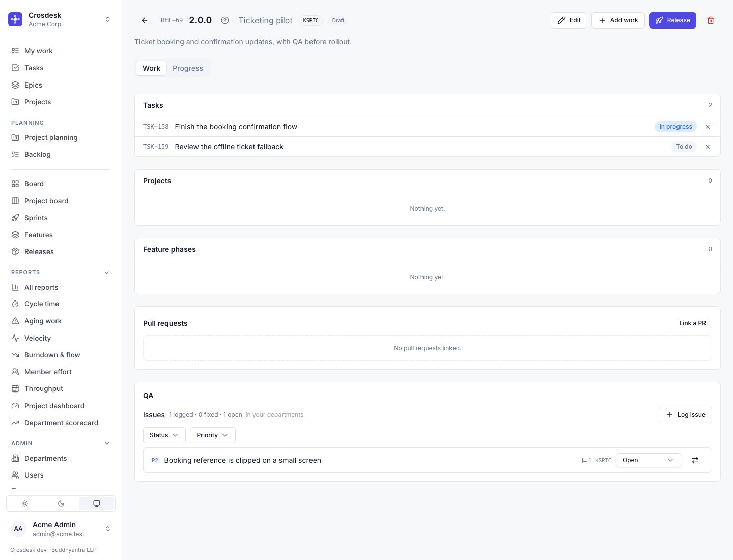Select system theme monitor icon

pyautogui.click(x=97, y=503)
